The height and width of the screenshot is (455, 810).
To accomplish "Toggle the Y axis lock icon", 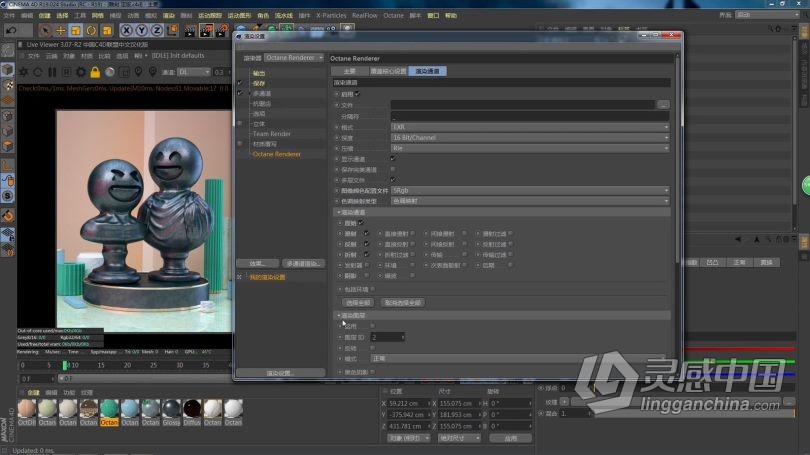I will click(141, 30).
